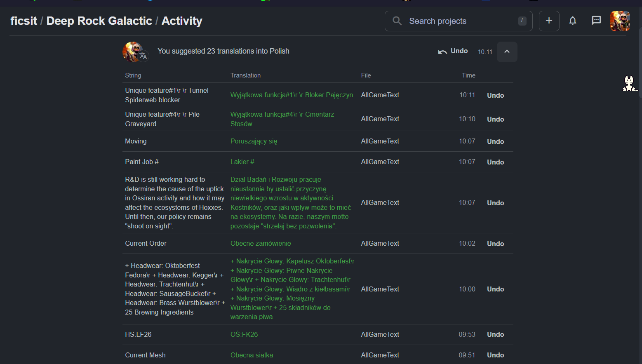Viewport: 642px width, 364px height.
Task: Go to the ficsit breadcrumb
Action: pos(24,21)
